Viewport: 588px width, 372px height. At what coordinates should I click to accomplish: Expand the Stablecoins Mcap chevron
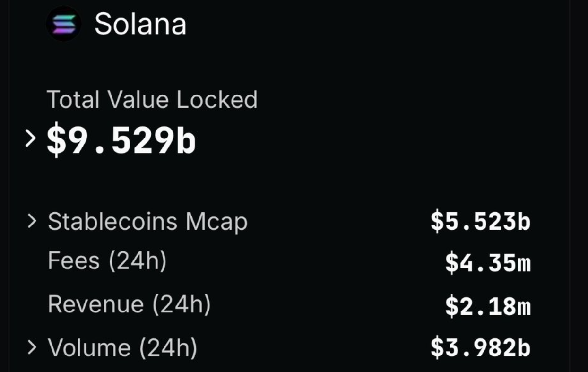click(32, 221)
